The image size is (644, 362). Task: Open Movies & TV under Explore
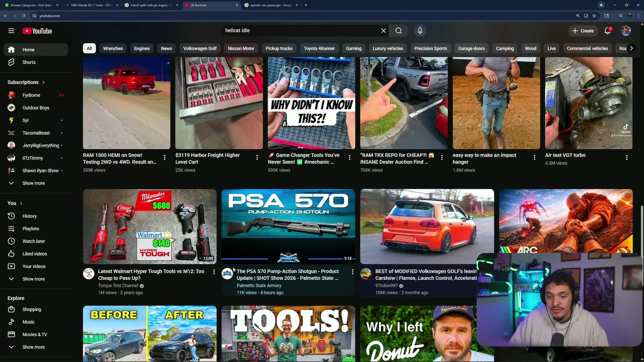[36, 334]
